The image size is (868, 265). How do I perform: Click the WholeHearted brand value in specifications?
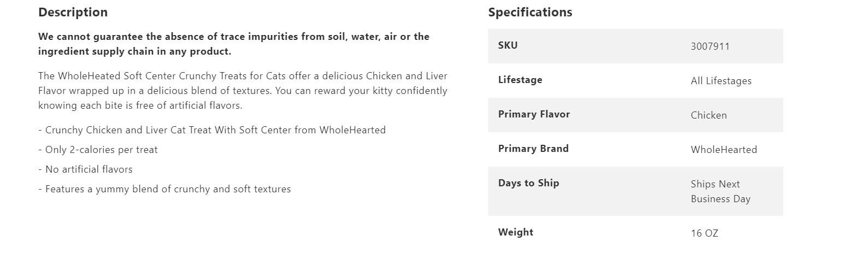pos(724,150)
